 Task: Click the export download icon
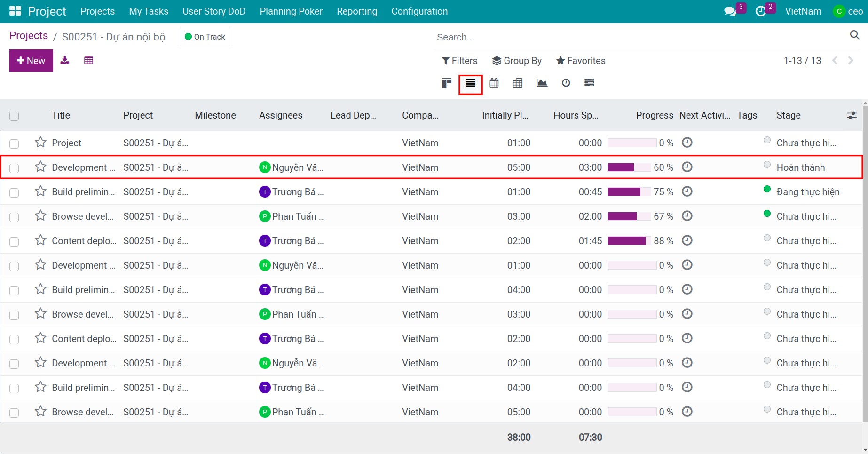65,60
